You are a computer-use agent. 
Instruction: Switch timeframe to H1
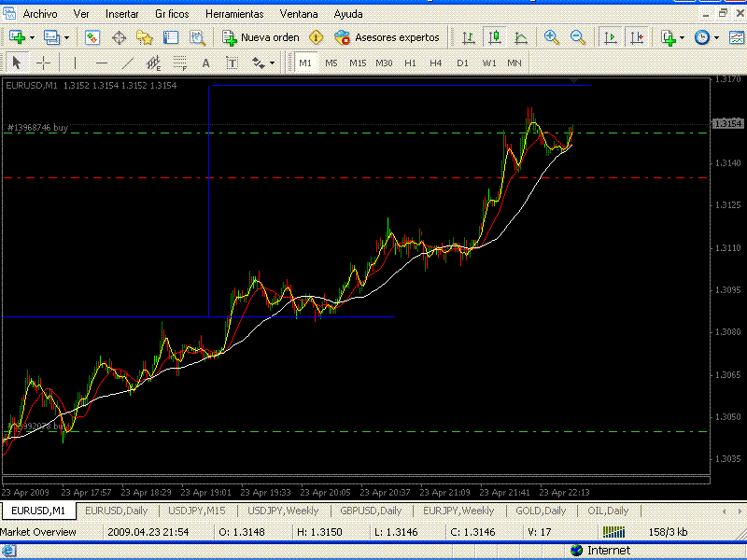point(410,63)
